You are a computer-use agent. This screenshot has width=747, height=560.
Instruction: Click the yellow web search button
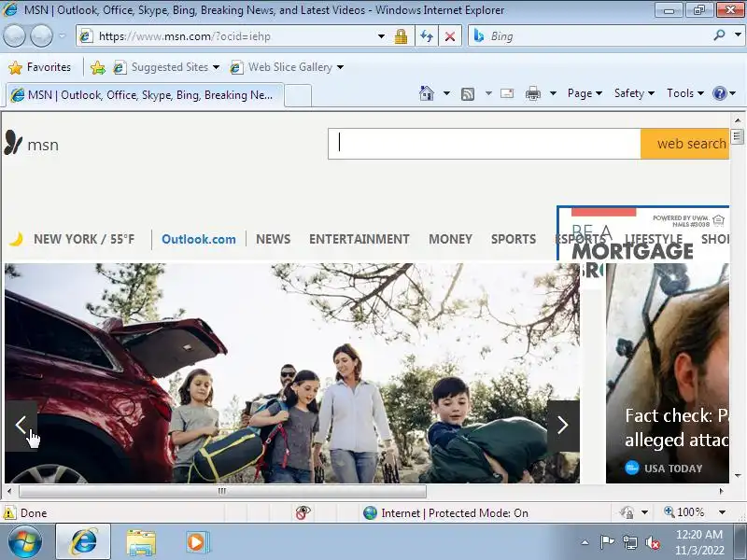point(684,144)
